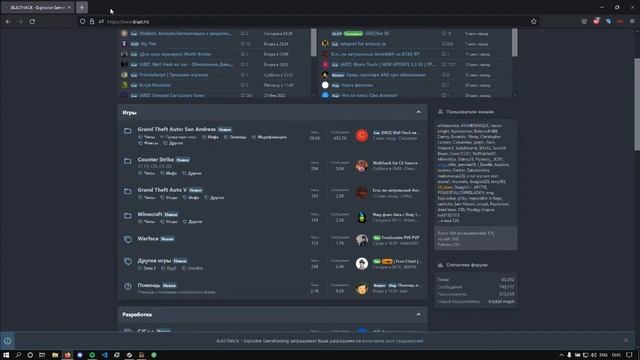
Task: Open the Multihack for CS Source latest thread
Action: click(395, 163)
